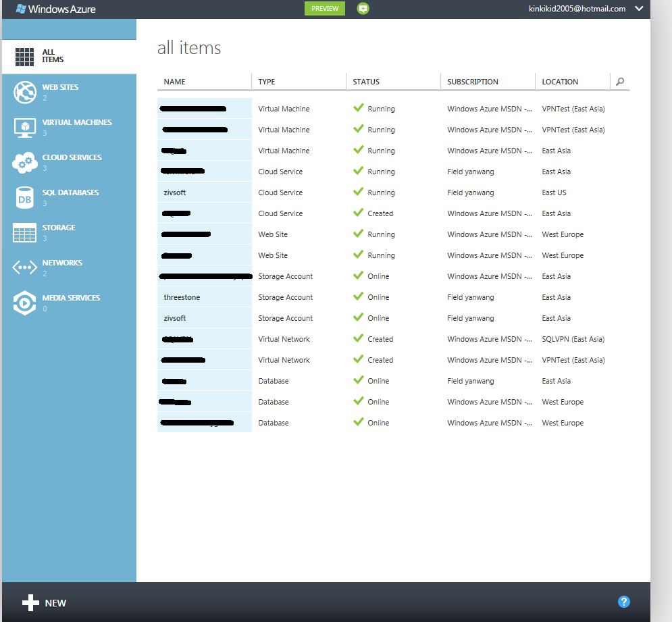
Task: Open the VIRTUAL MACHINES sidebar label
Action: coord(77,122)
